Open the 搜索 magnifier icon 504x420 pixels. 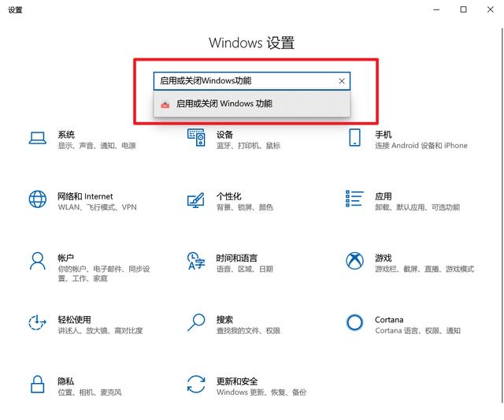[x=196, y=322]
